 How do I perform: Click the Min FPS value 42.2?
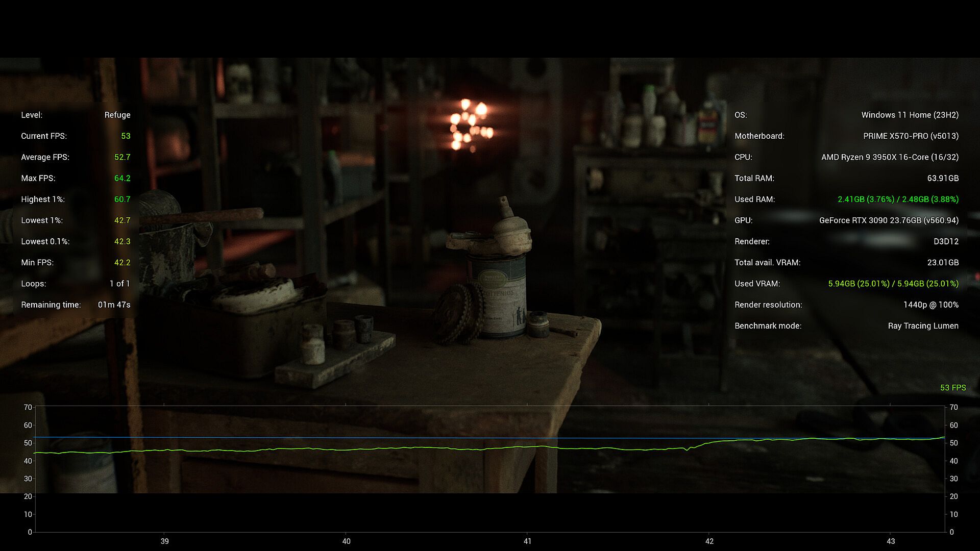122,262
